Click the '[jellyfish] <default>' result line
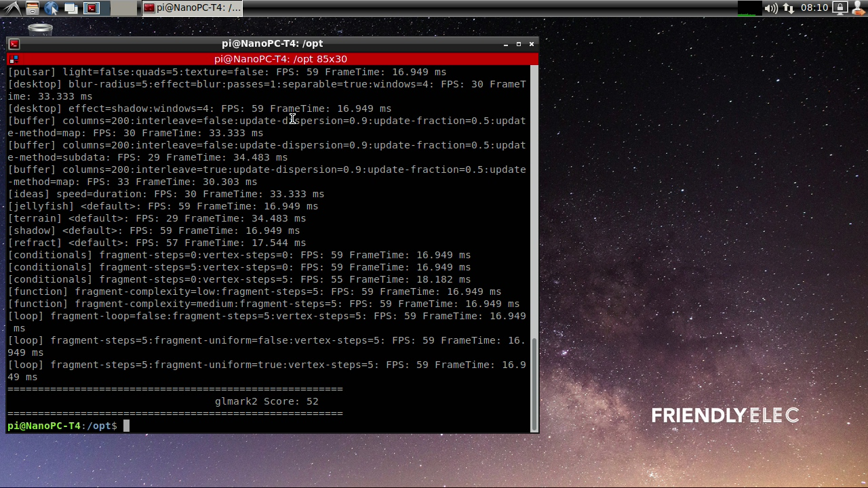868x488 pixels. tap(163, 206)
